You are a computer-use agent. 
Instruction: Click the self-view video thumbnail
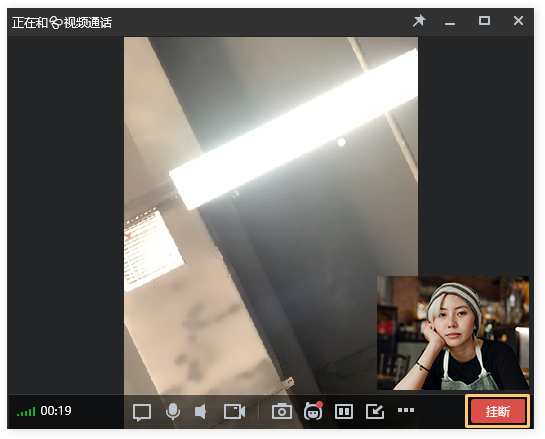tap(453, 333)
